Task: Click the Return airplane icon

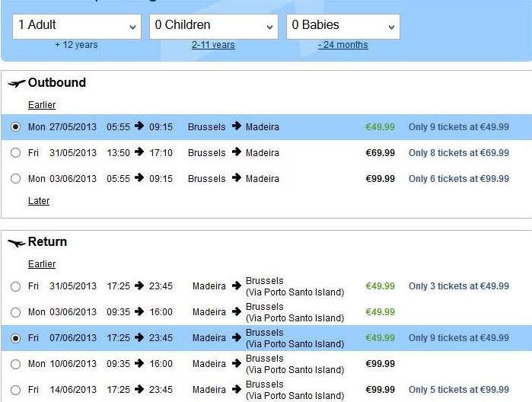Action: (16, 243)
